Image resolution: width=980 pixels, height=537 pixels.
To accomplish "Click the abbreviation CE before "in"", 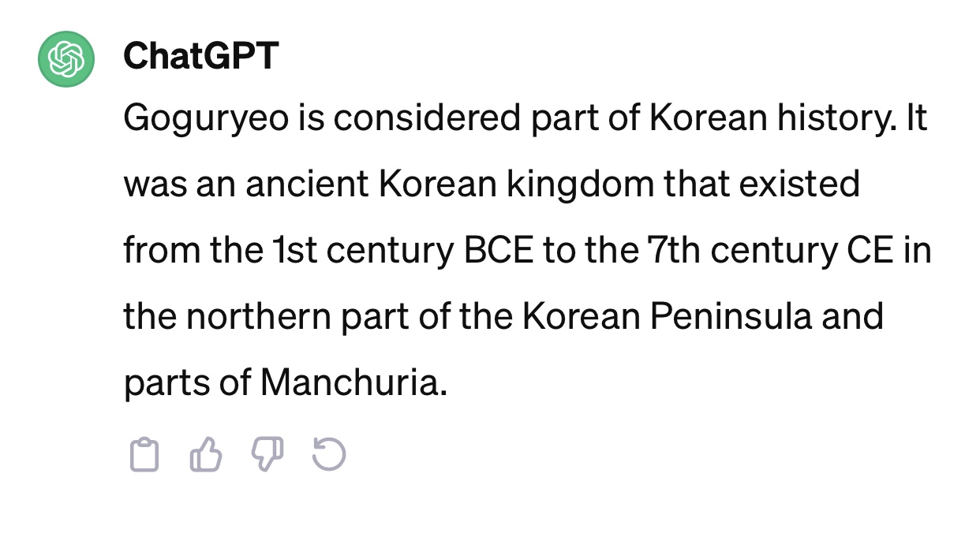I will click(x=870, y=251).
